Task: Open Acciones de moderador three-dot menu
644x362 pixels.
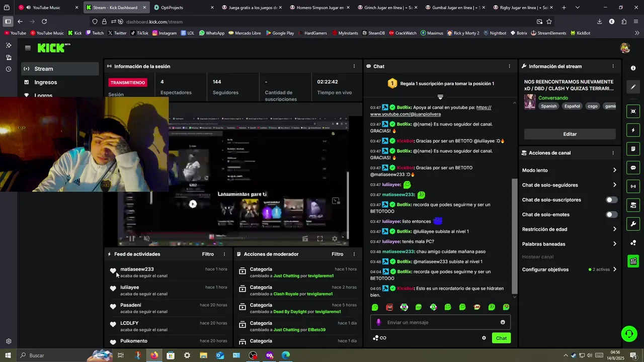Action: pyautogui.click(x=354, y=254)
